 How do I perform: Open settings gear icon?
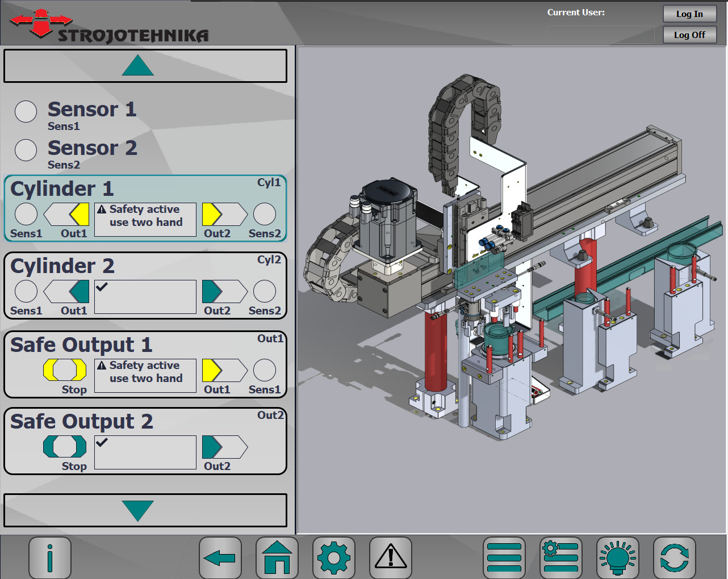[334, 557]
